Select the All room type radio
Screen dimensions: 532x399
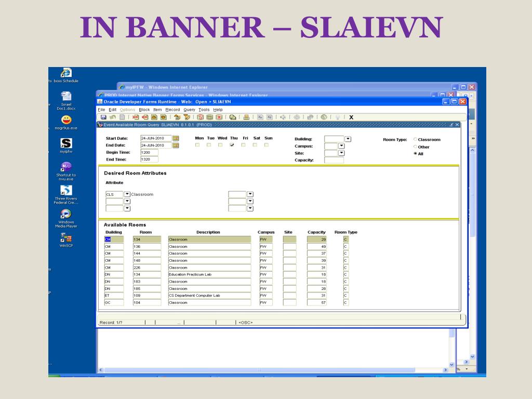415,154
